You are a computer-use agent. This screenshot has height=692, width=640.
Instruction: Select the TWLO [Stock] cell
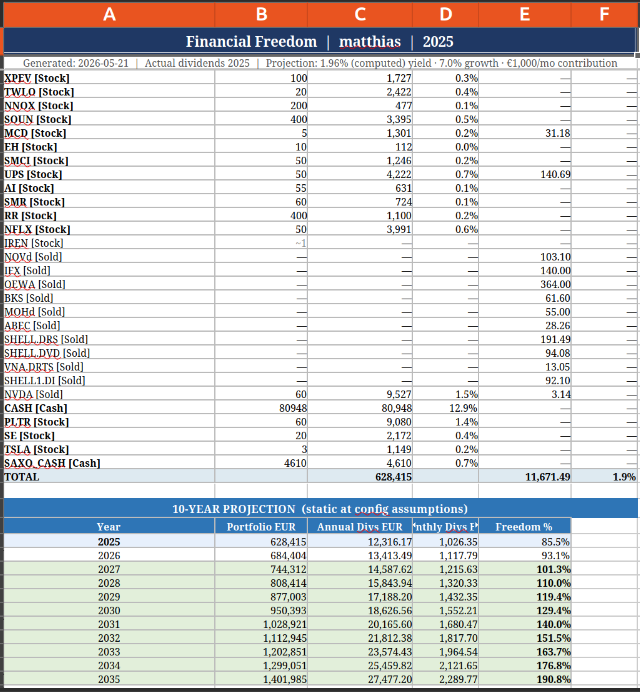pos(109,92)
